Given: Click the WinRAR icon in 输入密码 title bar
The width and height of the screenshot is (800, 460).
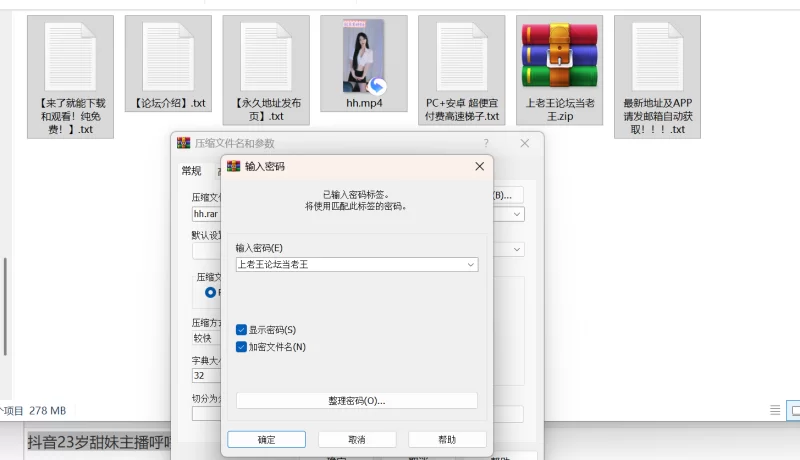Looking at the screenshot, I should 234,166.
